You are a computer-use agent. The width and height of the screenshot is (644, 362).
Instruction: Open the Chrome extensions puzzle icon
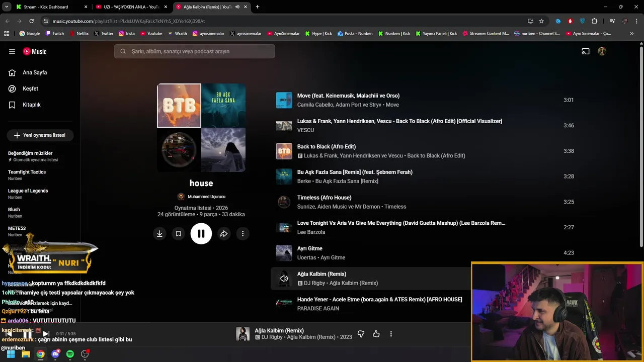[595, 21]
